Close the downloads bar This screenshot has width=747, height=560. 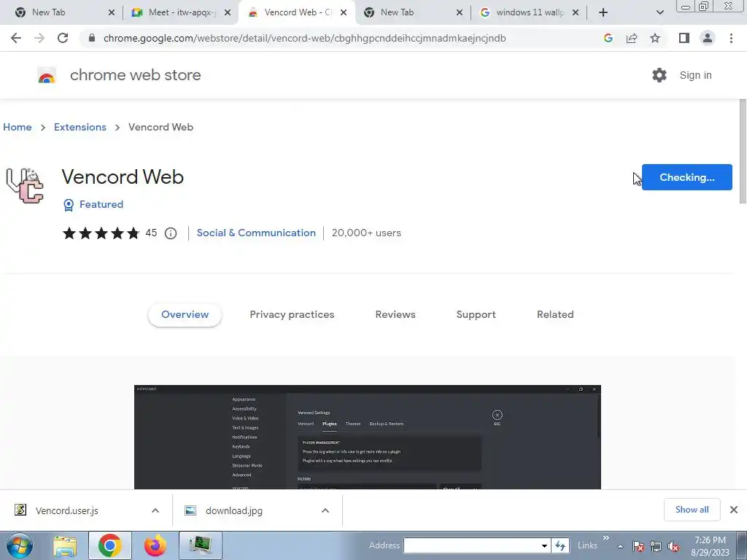pos(734,510)
